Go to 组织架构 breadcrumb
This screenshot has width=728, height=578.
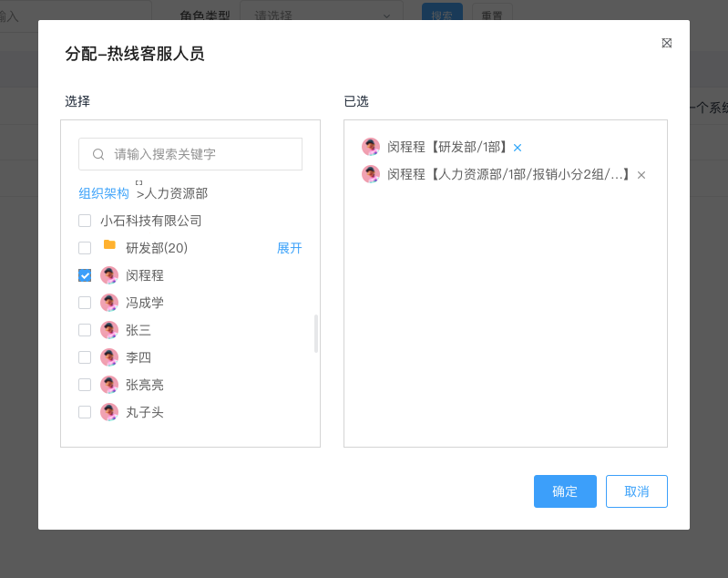(x=104, y=193)
